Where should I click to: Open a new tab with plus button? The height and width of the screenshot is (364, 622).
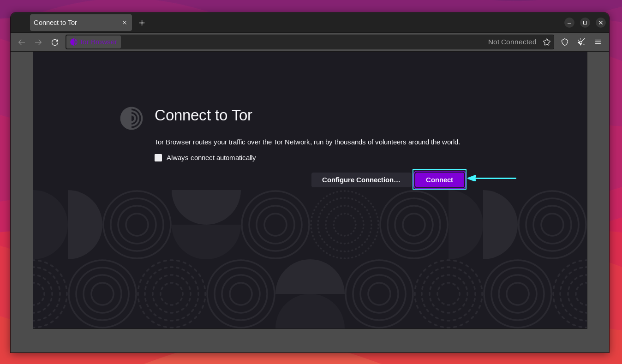[x=142, y=23]
